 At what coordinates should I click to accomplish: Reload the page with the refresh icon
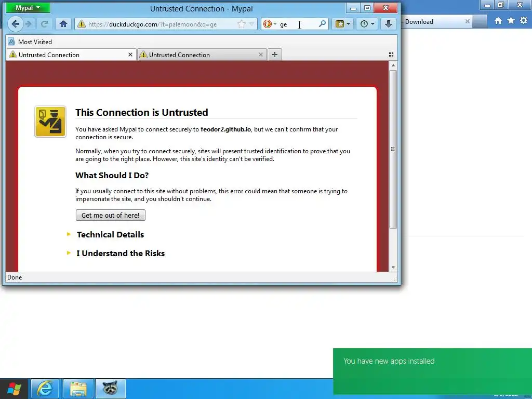[44, 24]
